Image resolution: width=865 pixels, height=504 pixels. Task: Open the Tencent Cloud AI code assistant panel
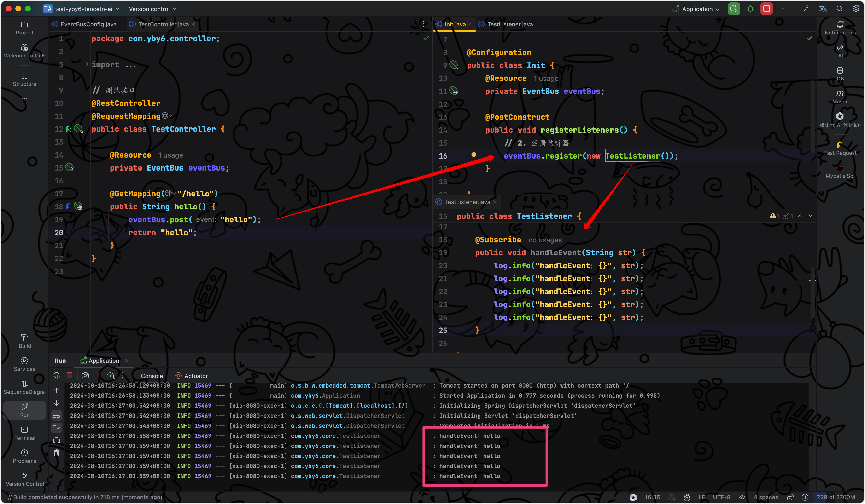840,120
